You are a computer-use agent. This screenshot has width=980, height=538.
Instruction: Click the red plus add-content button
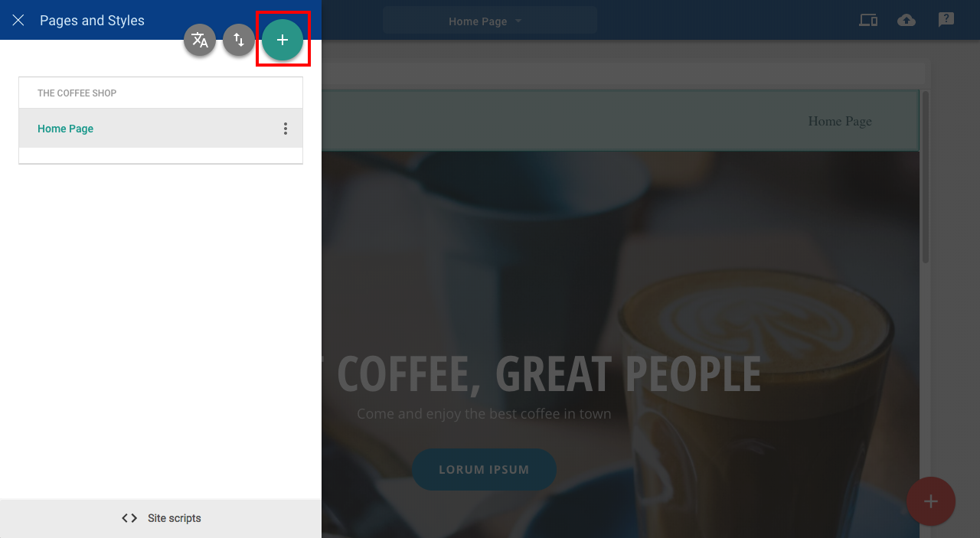coord(931,501)
